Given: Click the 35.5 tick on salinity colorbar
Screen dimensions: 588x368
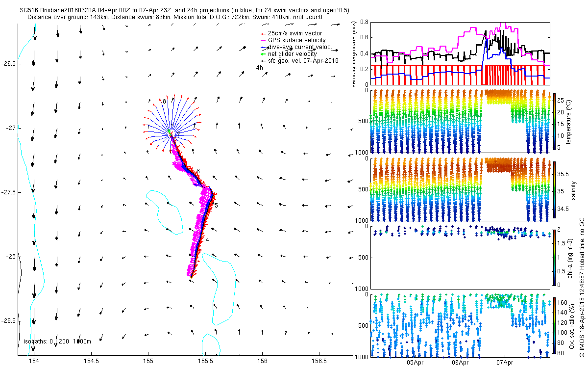Looking at the screenshot, I should [x=563, y=174].
